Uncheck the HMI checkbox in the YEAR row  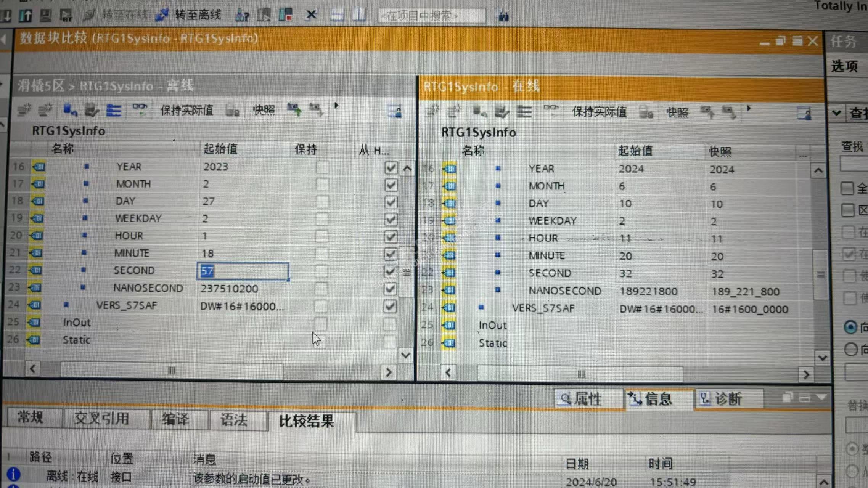[x=391, y=168]
